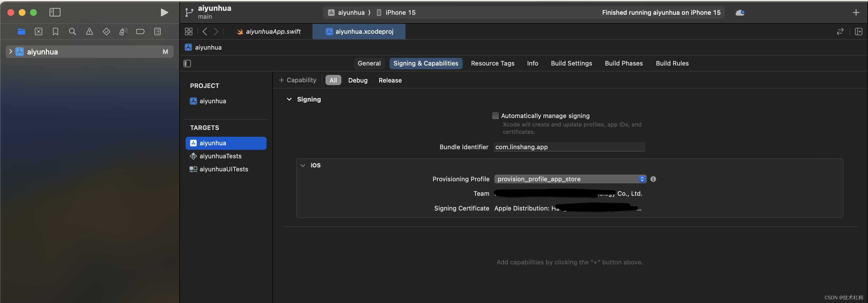Screen dimensions: 868x303
Task: Open the Build Phases tab
Action: [x=624, y=64]
